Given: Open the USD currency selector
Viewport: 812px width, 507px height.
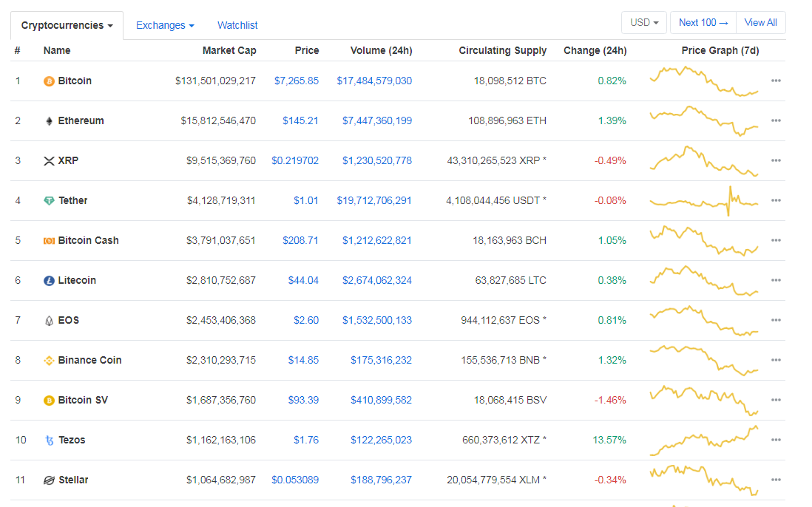Looking at the screenshot, I should (x=643, y=23).
